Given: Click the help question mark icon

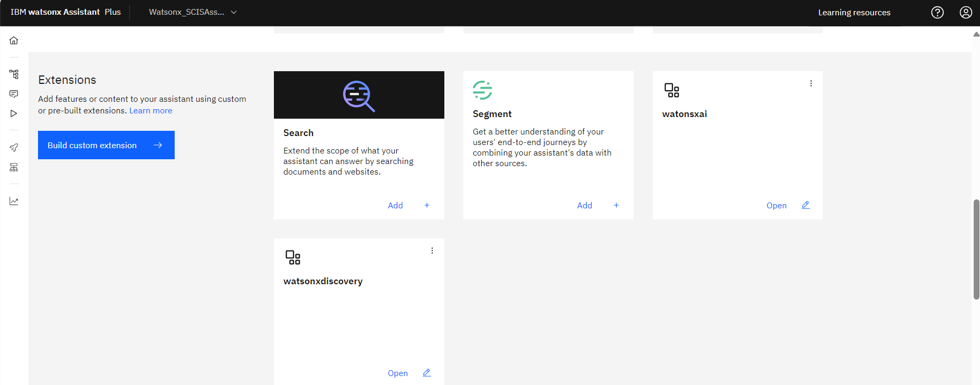Looking at the screenshot, I should tap(937, 13).
